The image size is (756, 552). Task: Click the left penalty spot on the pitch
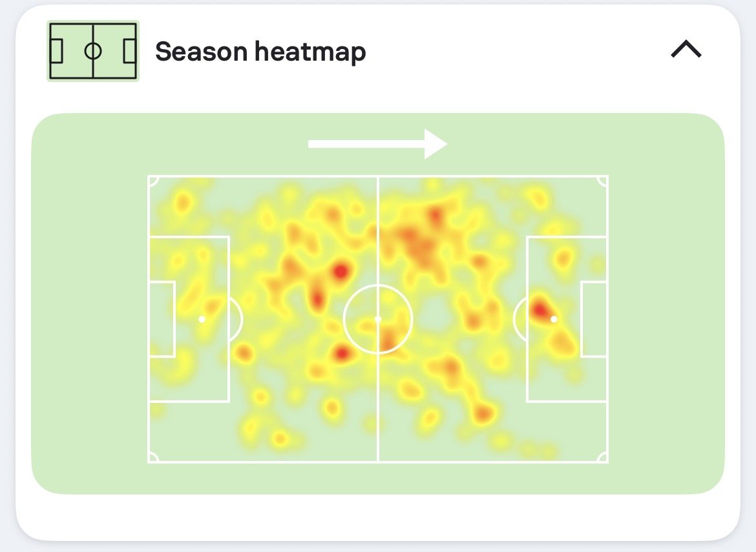(x=202, y=319)
